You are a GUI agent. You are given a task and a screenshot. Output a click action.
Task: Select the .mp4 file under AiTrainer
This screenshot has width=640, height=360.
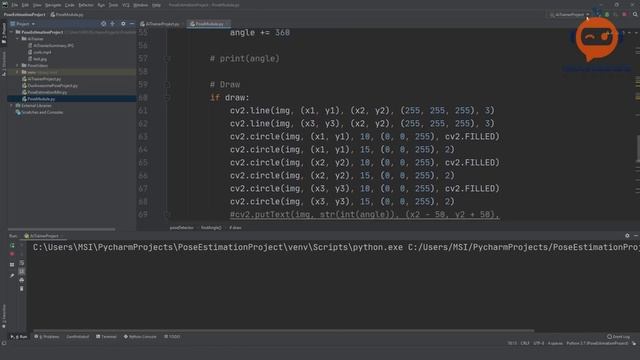coord(40,52)
